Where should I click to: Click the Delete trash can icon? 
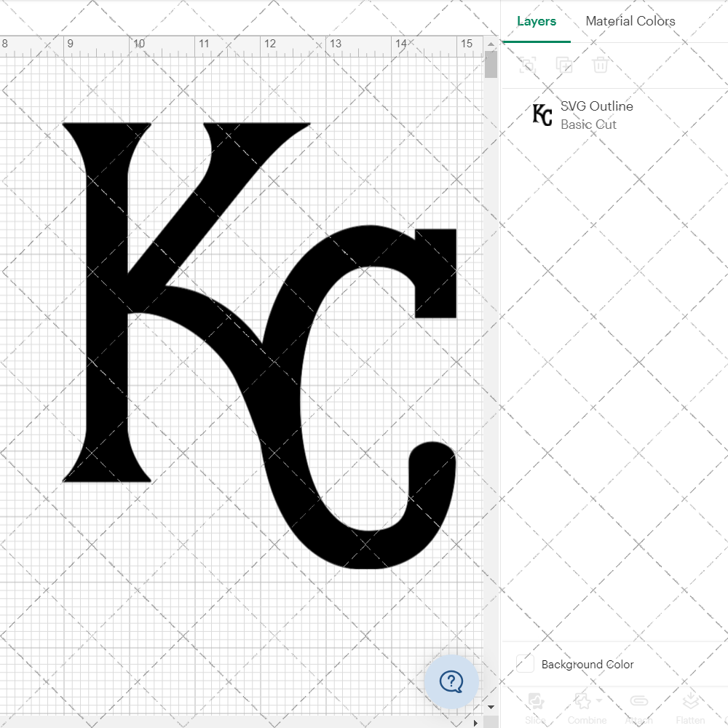(600, 65)
